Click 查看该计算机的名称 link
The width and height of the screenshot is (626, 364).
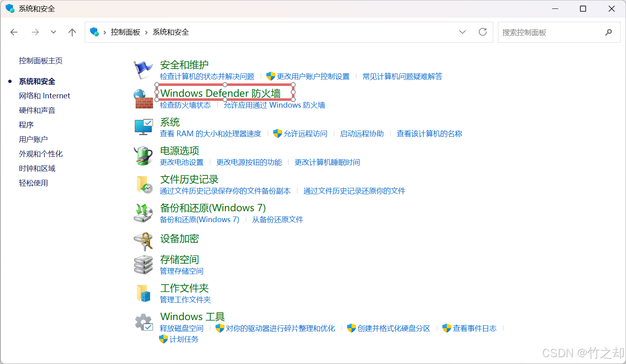click(429, 134)
